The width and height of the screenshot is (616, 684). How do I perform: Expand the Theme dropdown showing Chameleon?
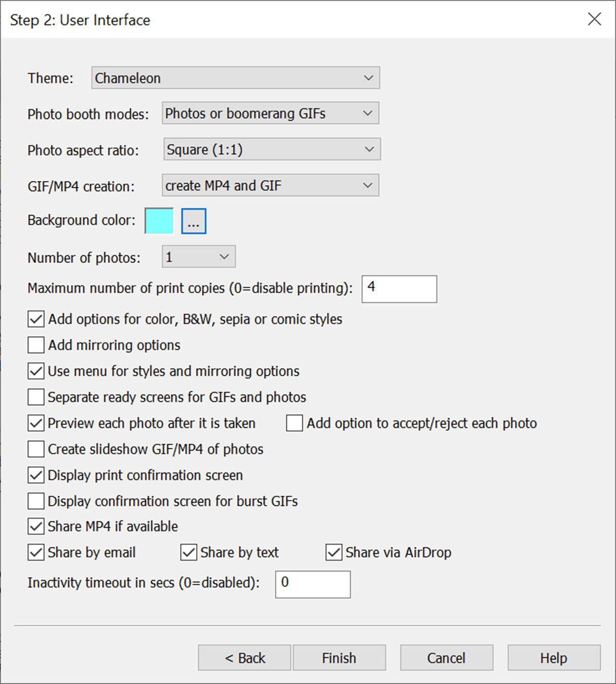point(236,78)
